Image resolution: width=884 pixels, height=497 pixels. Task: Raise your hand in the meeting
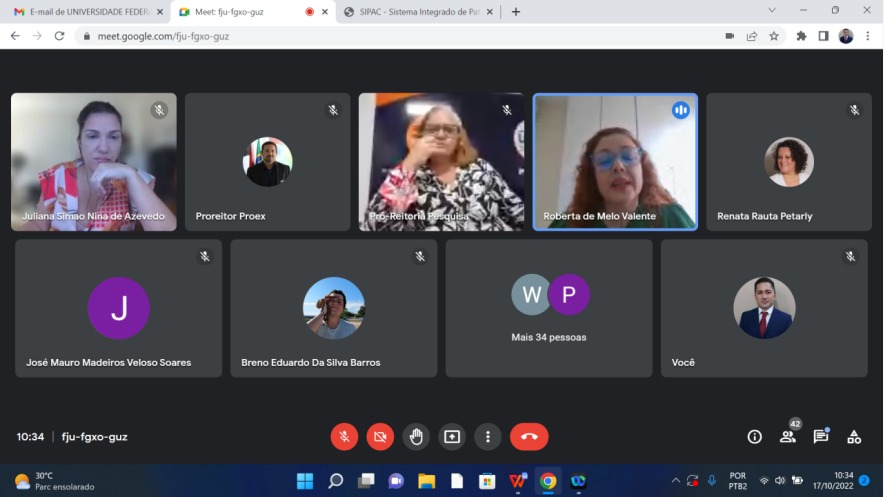(416, 437)
